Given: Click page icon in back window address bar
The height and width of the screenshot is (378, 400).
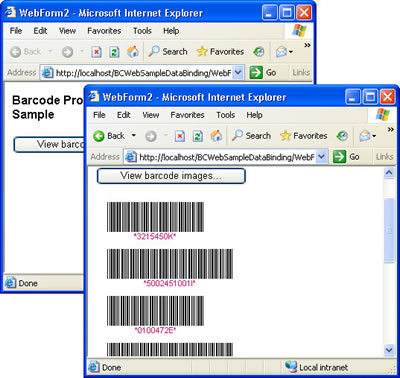Looking at the screenshot, I should click(48, 72).
